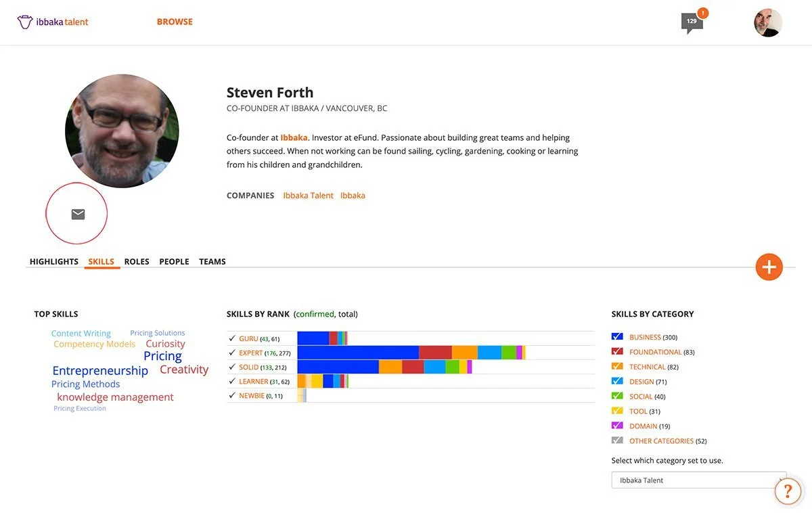The image size is (812, 513).
Task: Toggle the NEWBIE rank checkmark
Action: coord(232,395)
